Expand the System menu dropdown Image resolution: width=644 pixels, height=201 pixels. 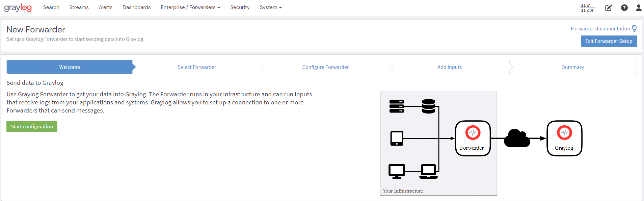click(x=270, y=7)
